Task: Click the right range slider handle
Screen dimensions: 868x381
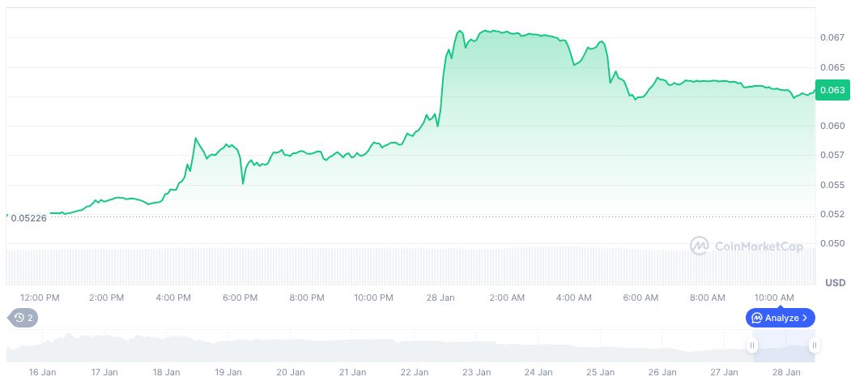Action: tap(814, 345)
